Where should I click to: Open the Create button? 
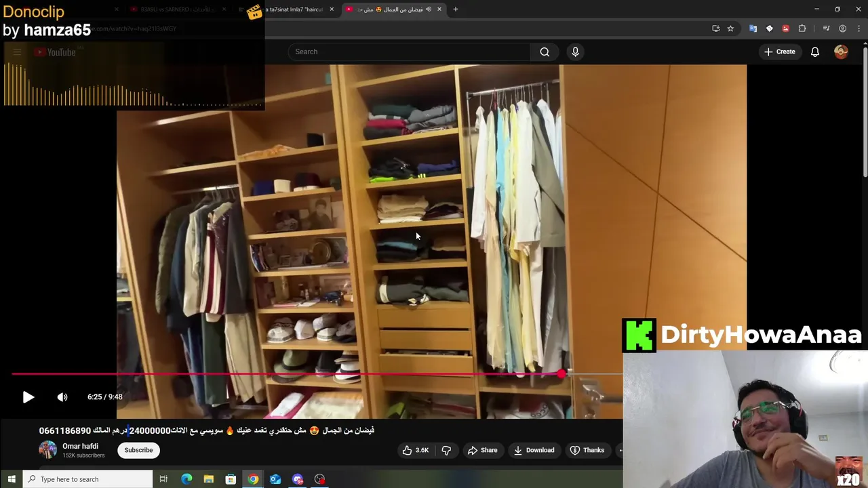[x=779, y=52]
